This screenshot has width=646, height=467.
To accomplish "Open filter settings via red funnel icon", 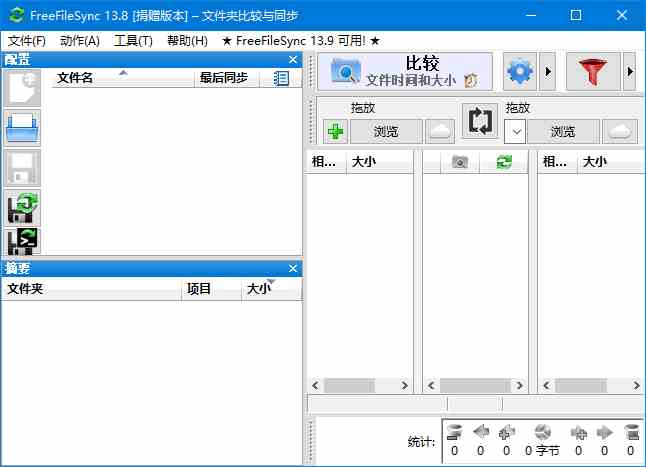I will (593, 72).
